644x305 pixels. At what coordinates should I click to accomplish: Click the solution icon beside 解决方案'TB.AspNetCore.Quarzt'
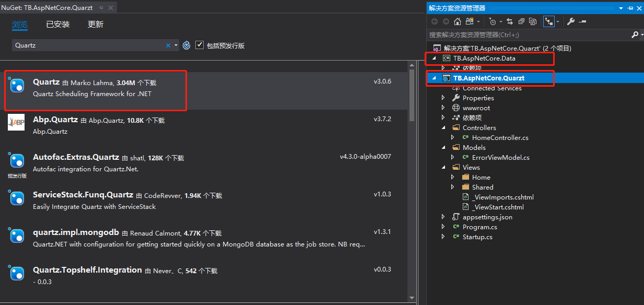point(437,48)
